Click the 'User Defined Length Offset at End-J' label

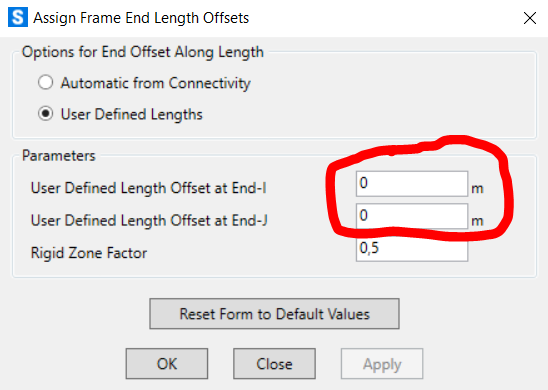click(x=149, y=221)
